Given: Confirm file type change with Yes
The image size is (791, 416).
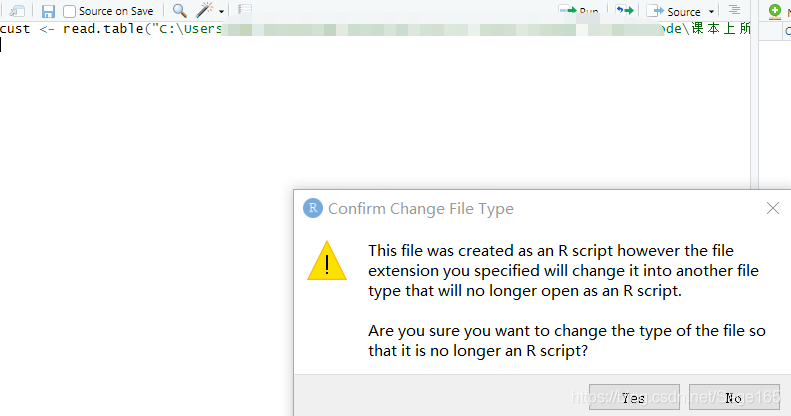Looking at the screenshot, I should click(x=634, y=397).
